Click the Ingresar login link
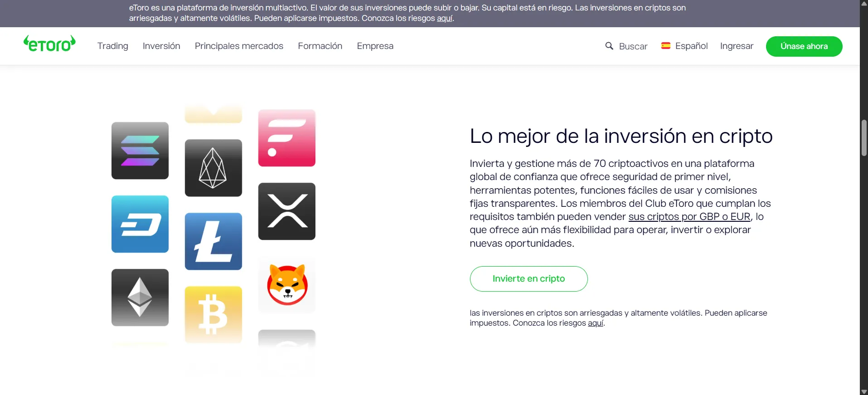Viewport: 868px width, 395px height. 737,46
